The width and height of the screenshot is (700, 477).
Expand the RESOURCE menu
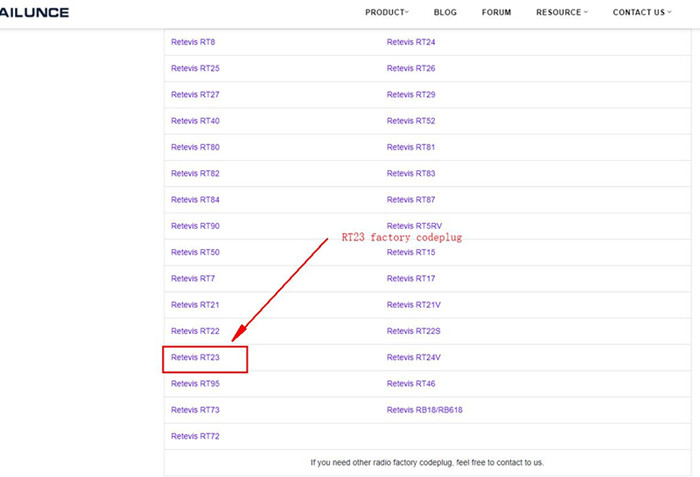(x=562, y=13)
